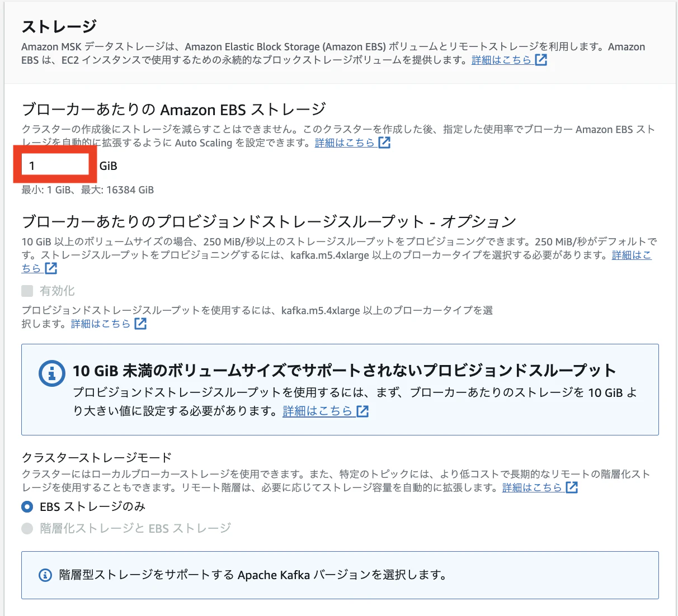
Task: Click the text '最小: 1 GiB、最大: 16384 GiB'
Action: (x=88, y=190)
